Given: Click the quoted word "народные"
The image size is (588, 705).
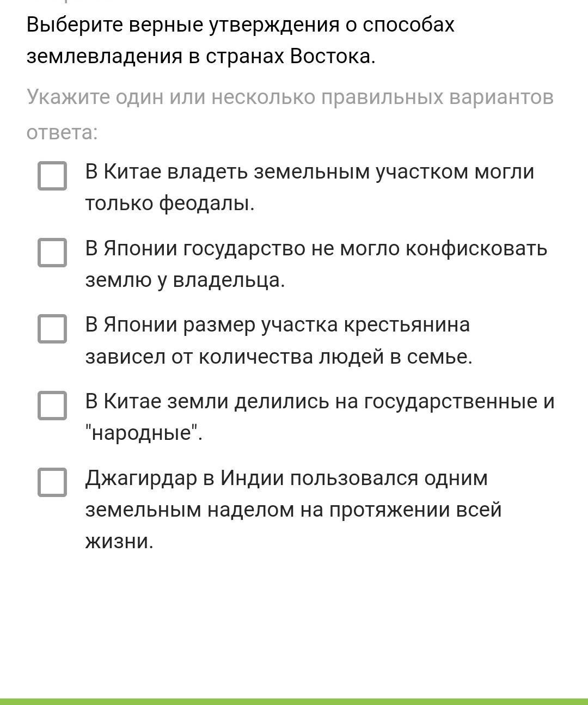Looking at the screenshot, I should (143, 434).
